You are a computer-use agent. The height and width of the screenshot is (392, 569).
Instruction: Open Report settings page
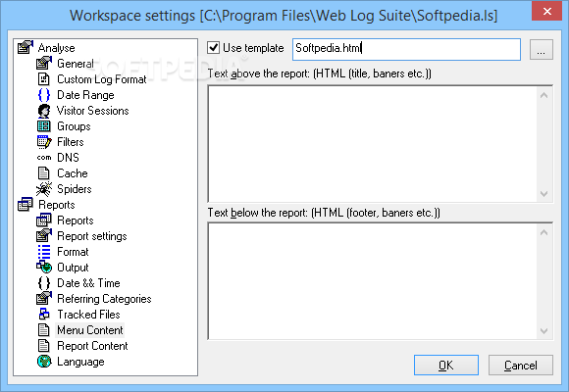[x=92, y=236]
